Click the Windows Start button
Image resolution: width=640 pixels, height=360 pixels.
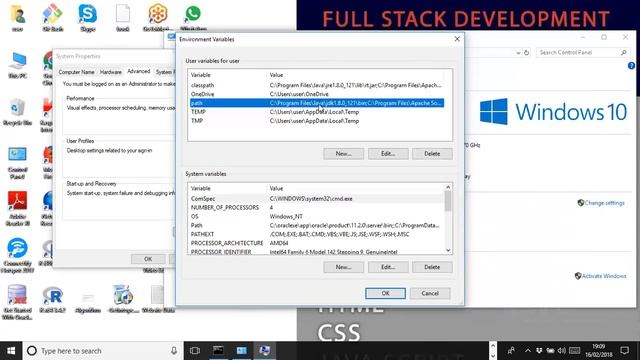click(x=11, y=351)
